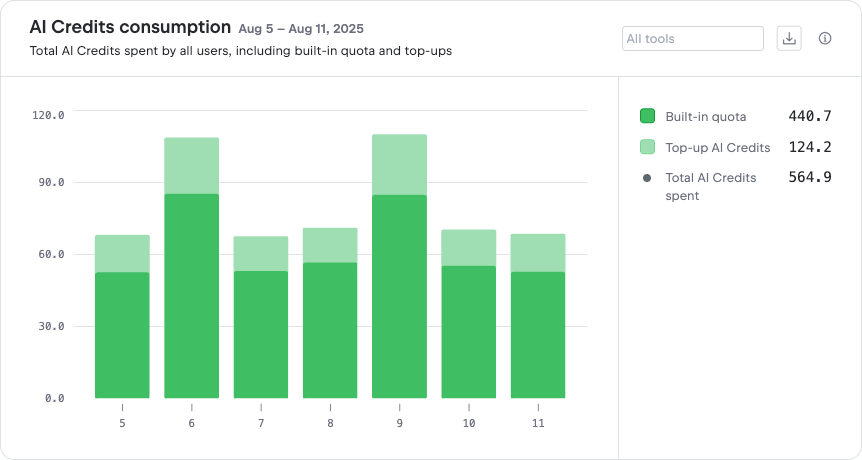
Task: Select the built-in quota bar for day 5
Action: [122, 335]
